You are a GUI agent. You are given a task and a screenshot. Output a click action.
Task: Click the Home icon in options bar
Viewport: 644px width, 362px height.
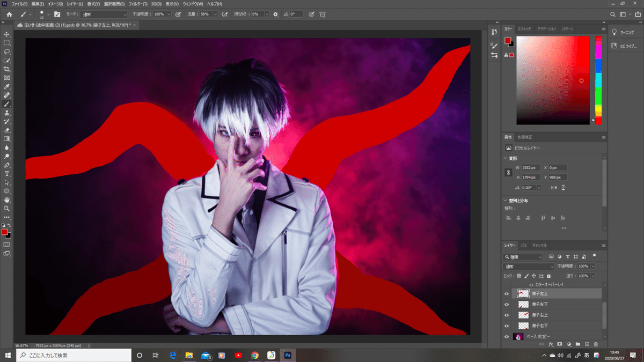point(9,14)
